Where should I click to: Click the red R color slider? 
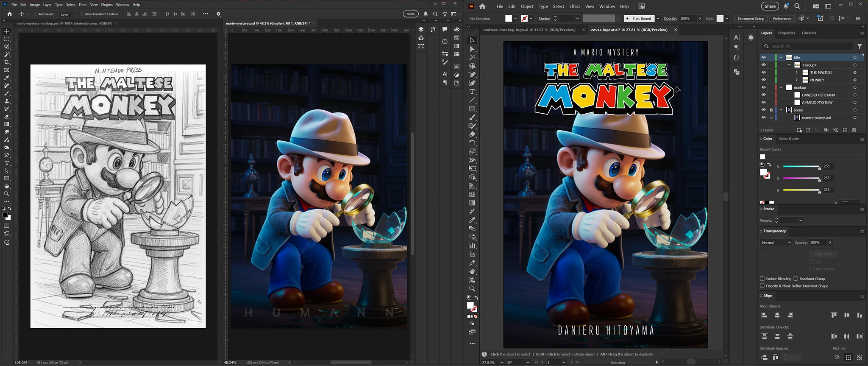tap(801, 167)
